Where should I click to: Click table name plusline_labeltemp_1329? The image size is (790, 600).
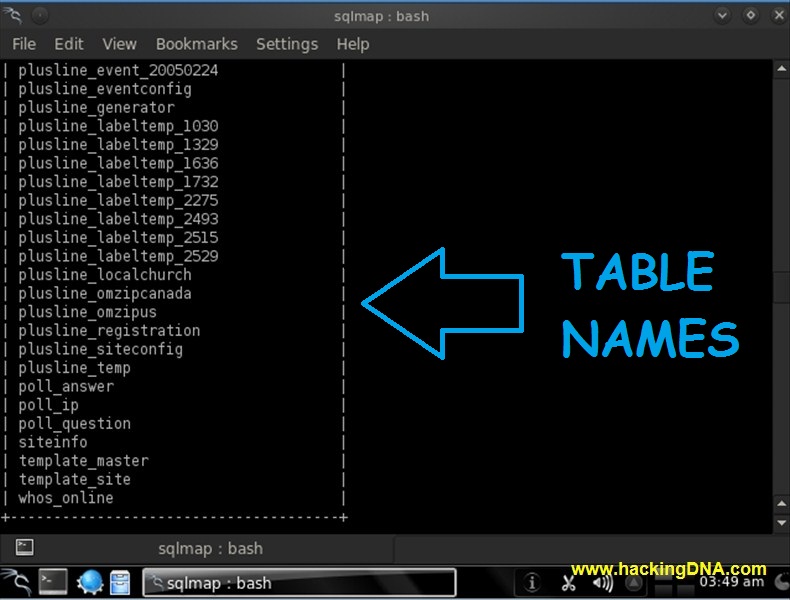tap(118, 145)
